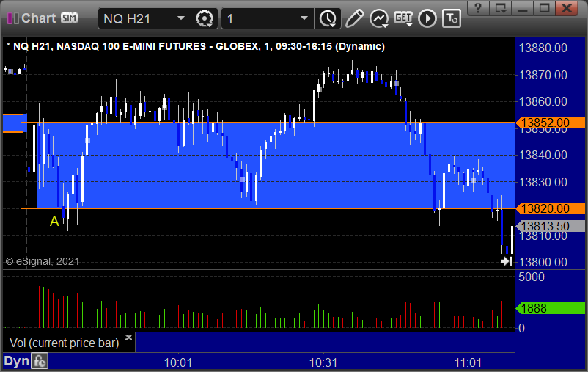
Task: Open the studies chart-line icon
Action: click(379, 18)
